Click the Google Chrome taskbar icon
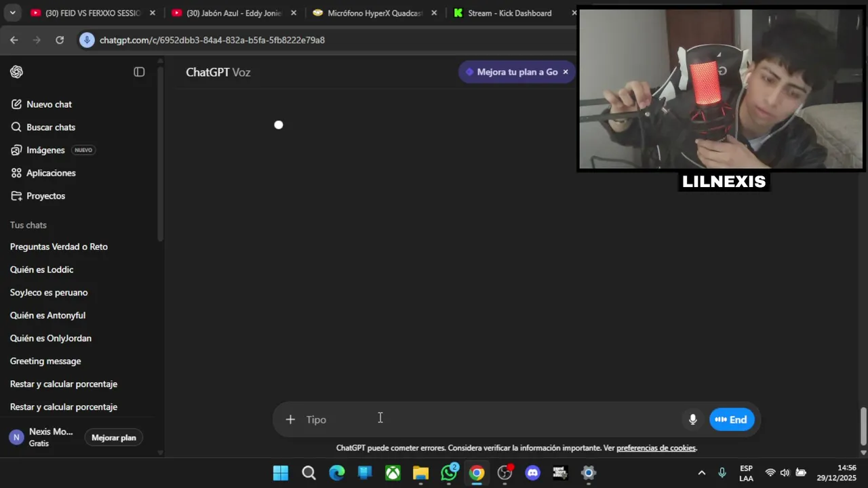The height and width of the screenshot is (488, 868). pyautogui.click(x=477, y=473)
